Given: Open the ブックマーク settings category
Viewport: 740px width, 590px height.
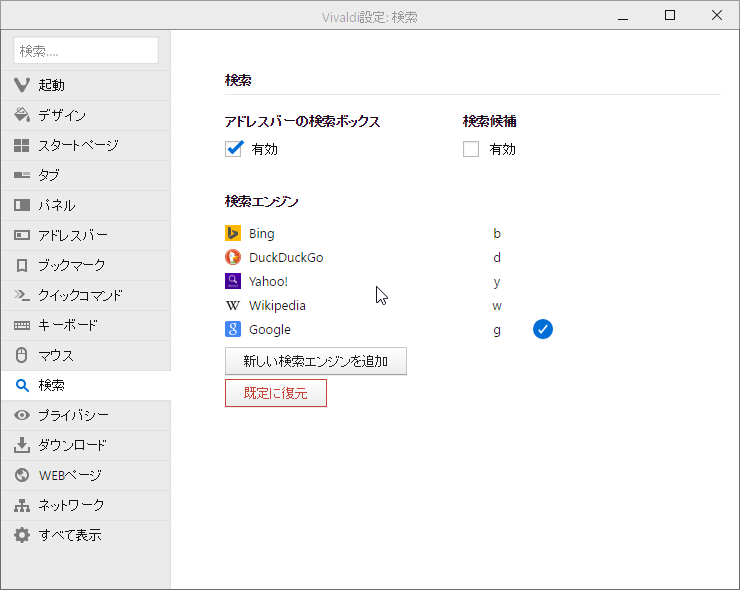Looking at the screenshot, I should click(86, 265).
